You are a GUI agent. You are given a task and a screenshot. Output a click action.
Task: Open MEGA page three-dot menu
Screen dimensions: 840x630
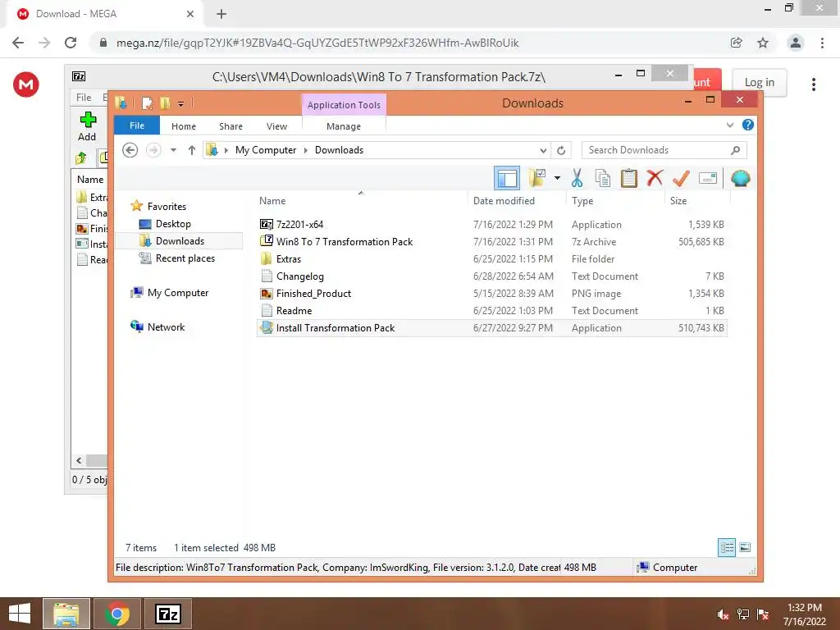click(813, 84)
